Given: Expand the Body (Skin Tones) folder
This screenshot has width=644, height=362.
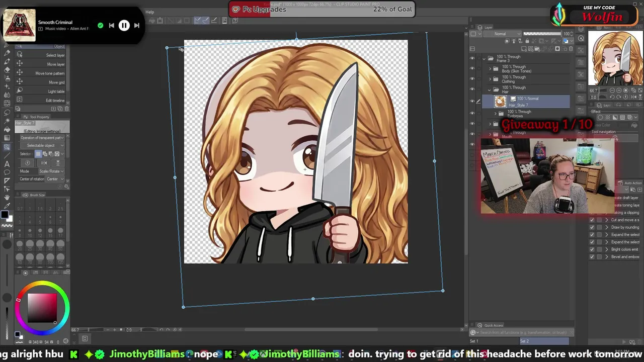Looking at the screenshot, I should tap(490, 69).
